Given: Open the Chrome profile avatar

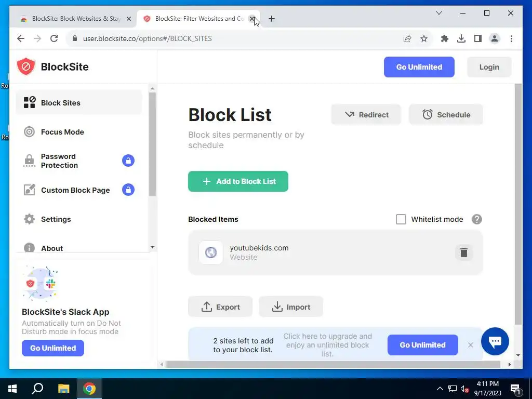Looking at the screenshot, I should pyautogui.click(x=495, y=38).
